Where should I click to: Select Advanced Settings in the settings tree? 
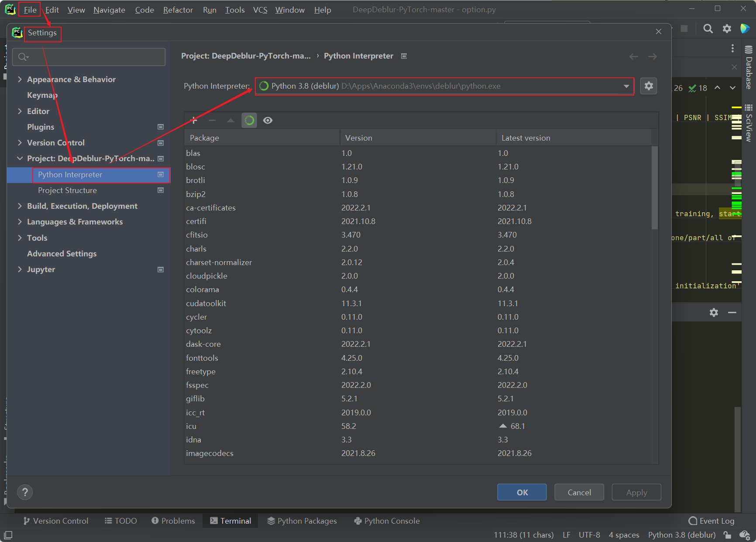[62, 253]
